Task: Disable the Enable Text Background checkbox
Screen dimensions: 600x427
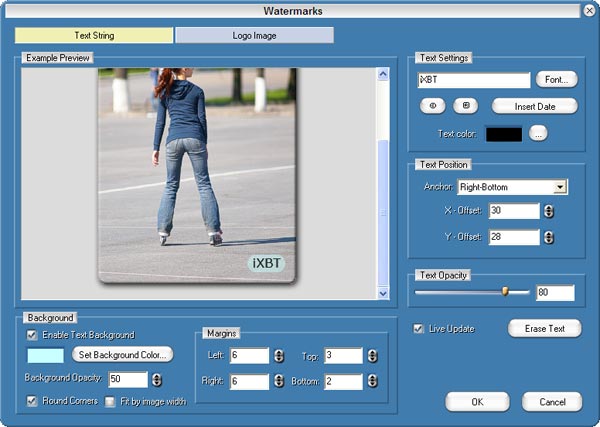Action: click(x=33, y=335)
